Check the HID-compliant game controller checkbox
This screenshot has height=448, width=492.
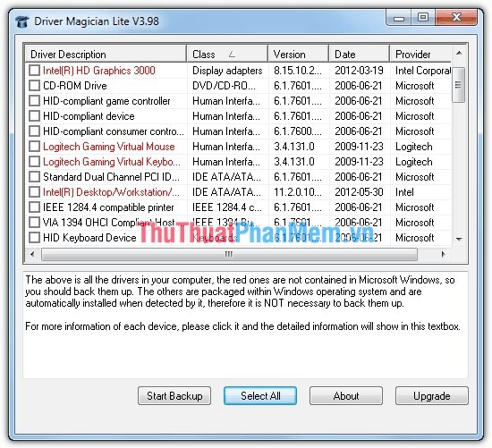34,101
